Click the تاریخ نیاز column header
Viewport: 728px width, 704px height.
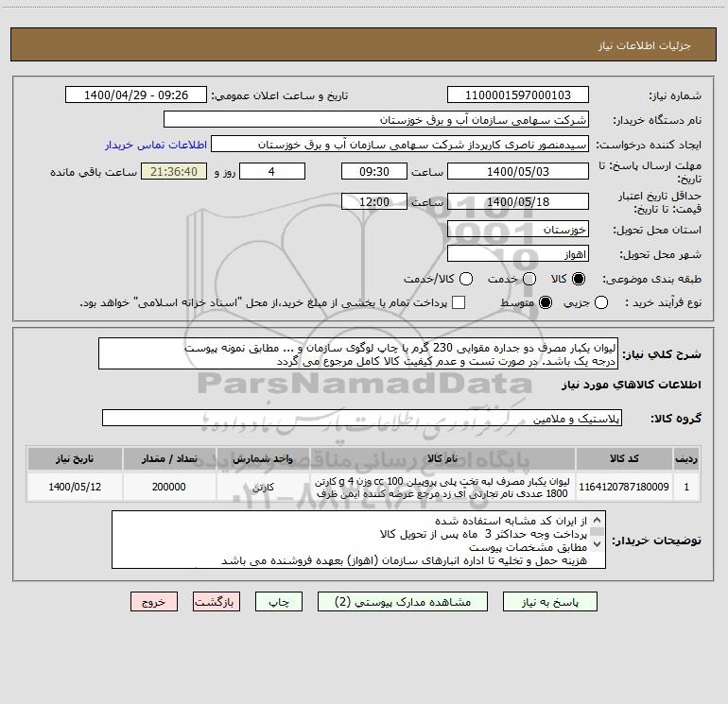pos(75,459)
